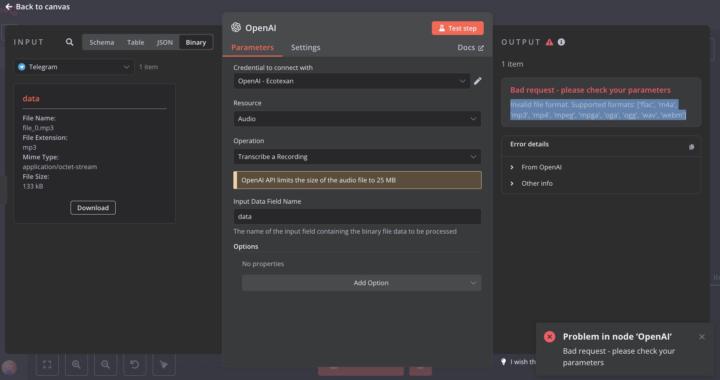Open the input search magnifier icon

pos(69,42)
